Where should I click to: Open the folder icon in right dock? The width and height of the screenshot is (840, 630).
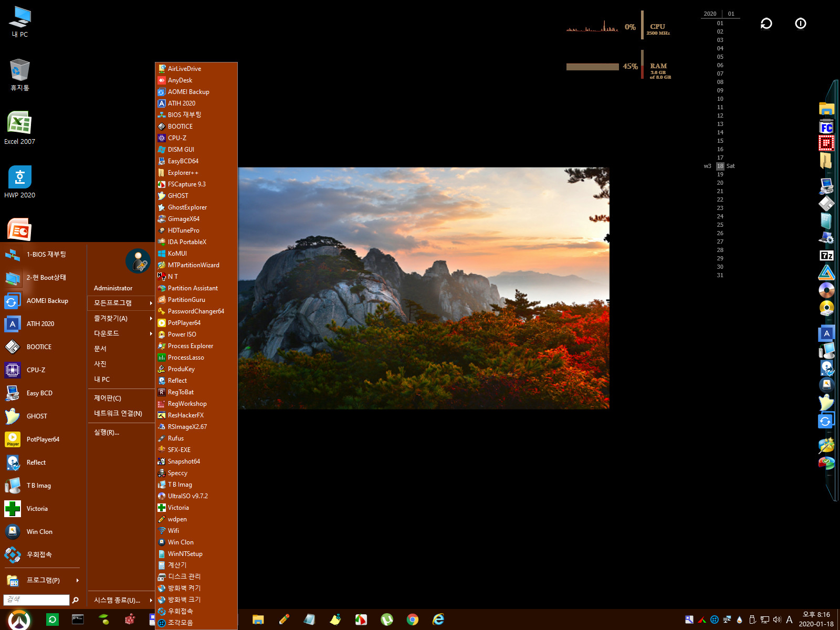pyautogui.click(x=827, y=109)
